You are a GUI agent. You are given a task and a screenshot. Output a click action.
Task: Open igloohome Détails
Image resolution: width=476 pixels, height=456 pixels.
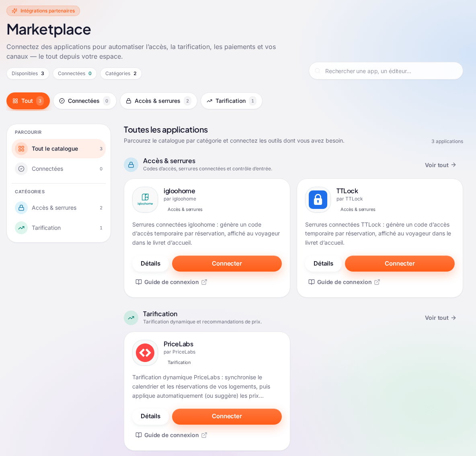coord(151,264)
